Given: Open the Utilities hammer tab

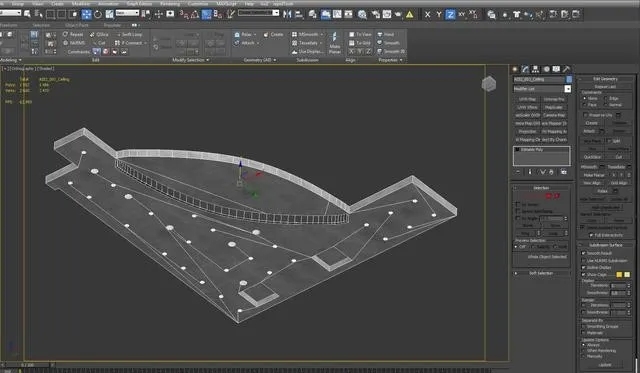Looking at the screenshot, I should (566, 69).
